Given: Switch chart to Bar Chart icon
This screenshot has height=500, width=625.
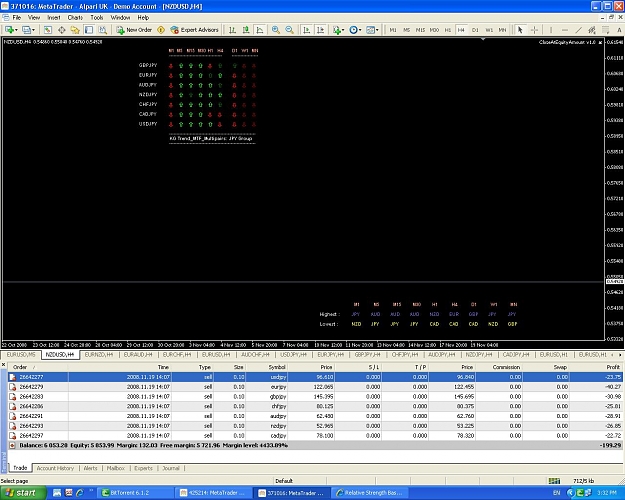Looking at the screenshot, I should coord(232,30).
